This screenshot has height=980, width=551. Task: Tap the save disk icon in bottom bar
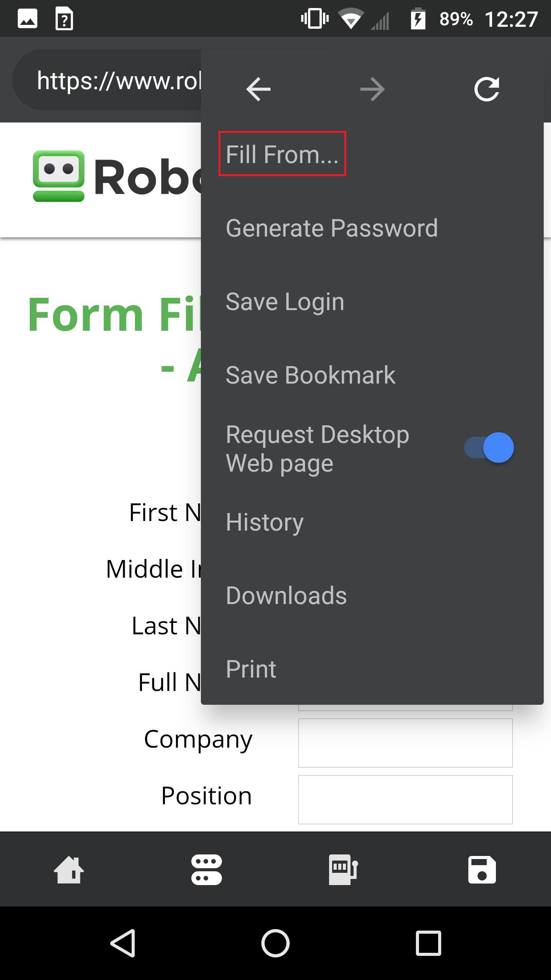tap(482, 869)
